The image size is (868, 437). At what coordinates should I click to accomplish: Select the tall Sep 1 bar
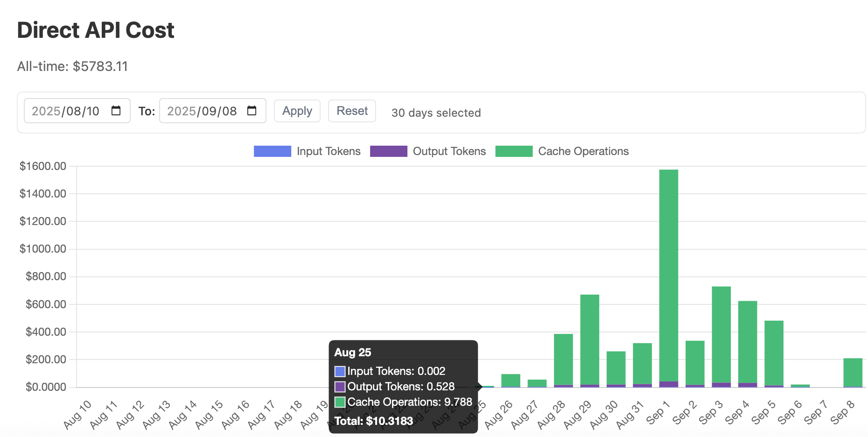(669, 278)
